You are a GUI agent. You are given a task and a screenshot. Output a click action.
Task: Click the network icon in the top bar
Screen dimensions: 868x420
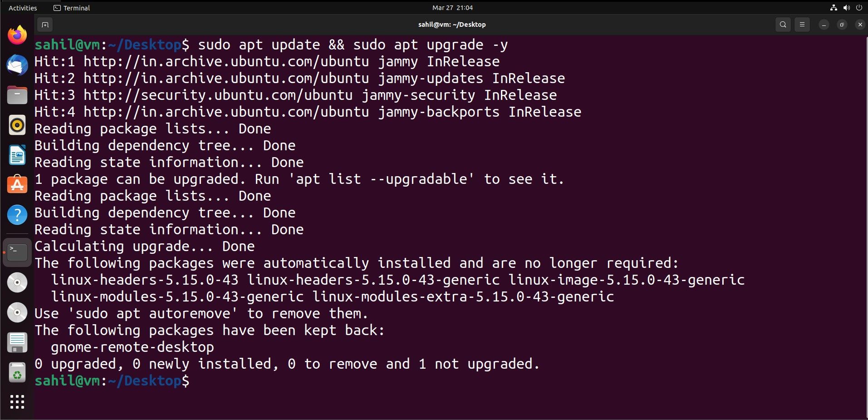point(834,8)
